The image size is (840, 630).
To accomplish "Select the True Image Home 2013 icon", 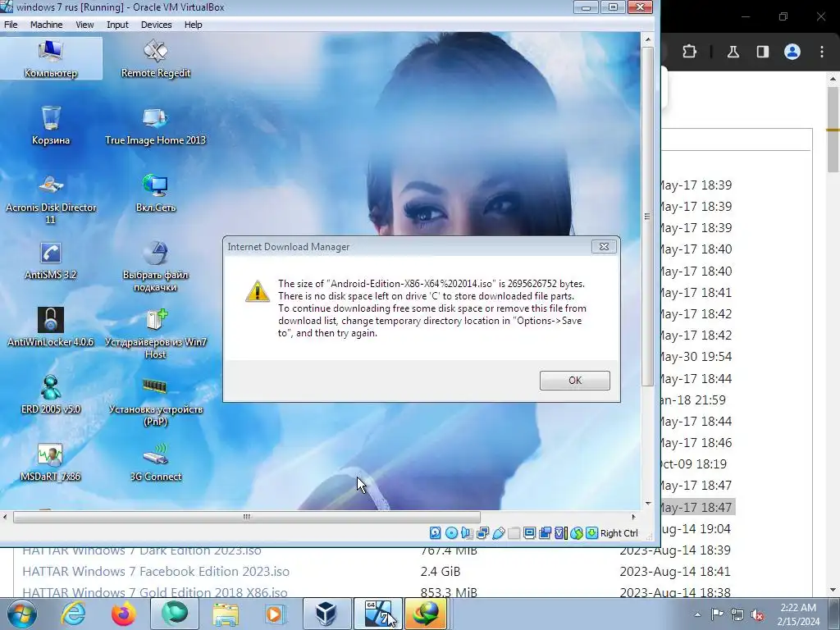I will (155, 126).
